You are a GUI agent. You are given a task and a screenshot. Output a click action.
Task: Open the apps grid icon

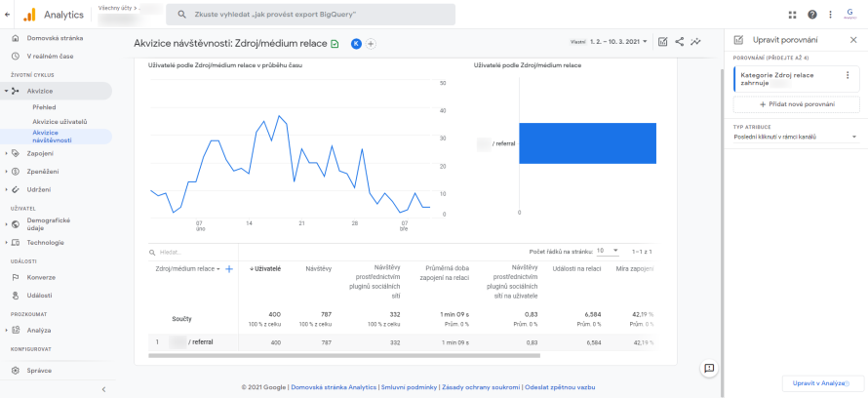point(792,15)
